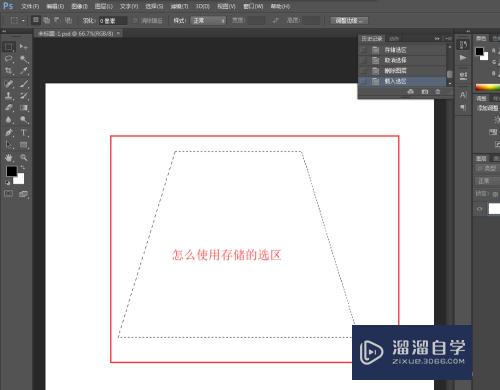Open the 图层(L) menu
This screenshot has height=390, width=500.
click(104, 6)
